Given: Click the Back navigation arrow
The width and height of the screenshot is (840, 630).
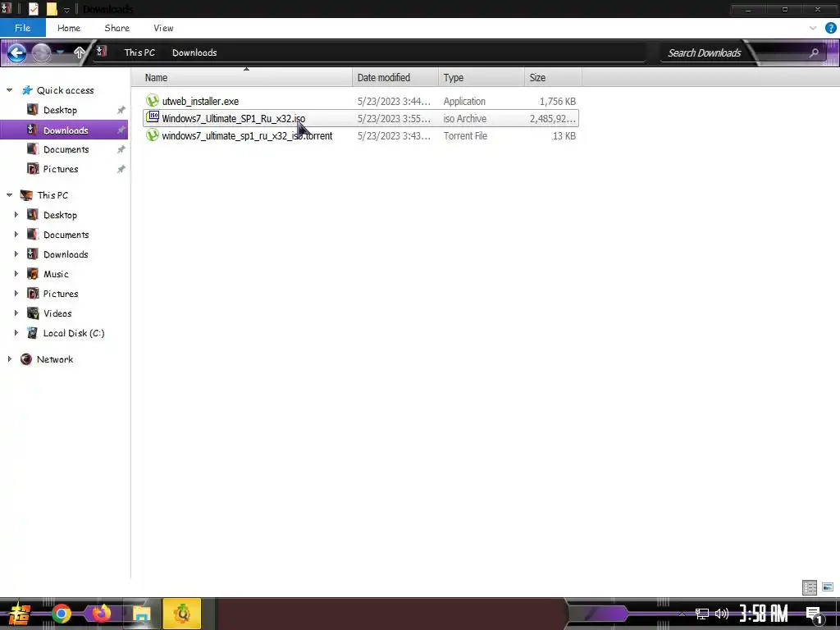Looking at the screenshot, I should click(16, 52).
